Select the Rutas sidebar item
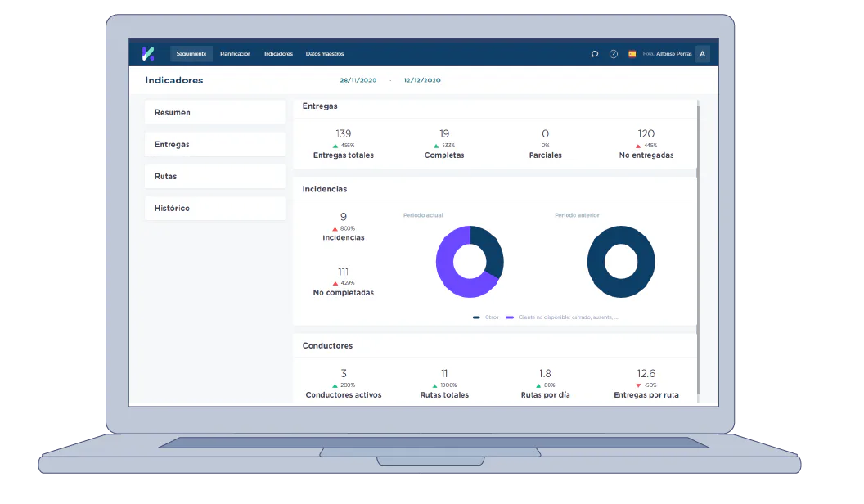The image size is (864, 504). (x=215, y=176)
